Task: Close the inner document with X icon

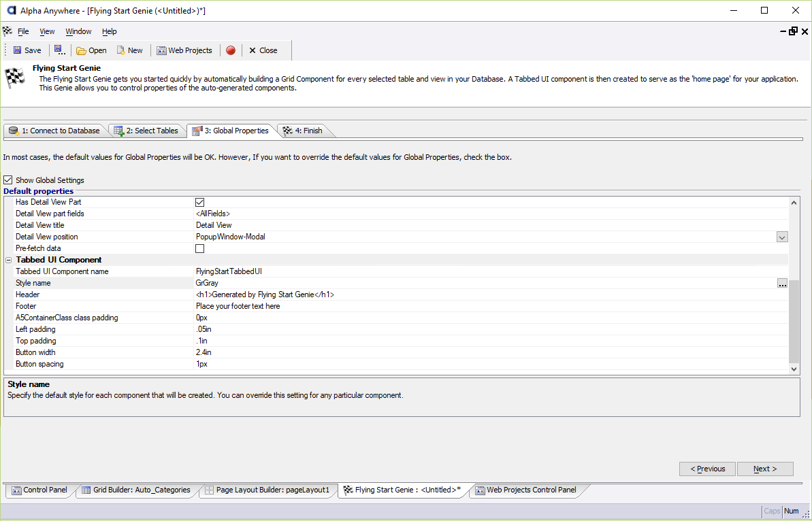Action: click(x=805, y=31)
